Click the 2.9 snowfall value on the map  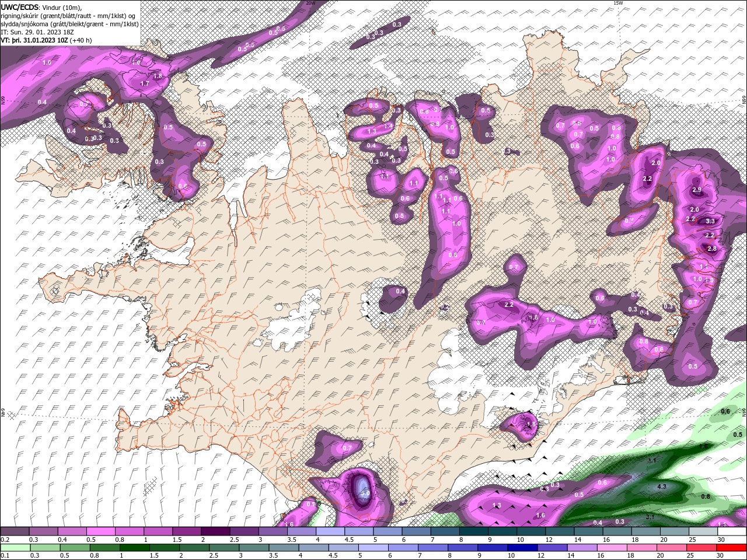click(x=696, y=190)
